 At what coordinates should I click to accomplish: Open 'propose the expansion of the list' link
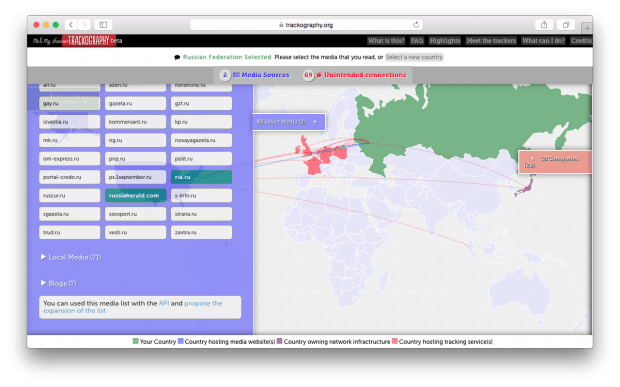point(133,307)
